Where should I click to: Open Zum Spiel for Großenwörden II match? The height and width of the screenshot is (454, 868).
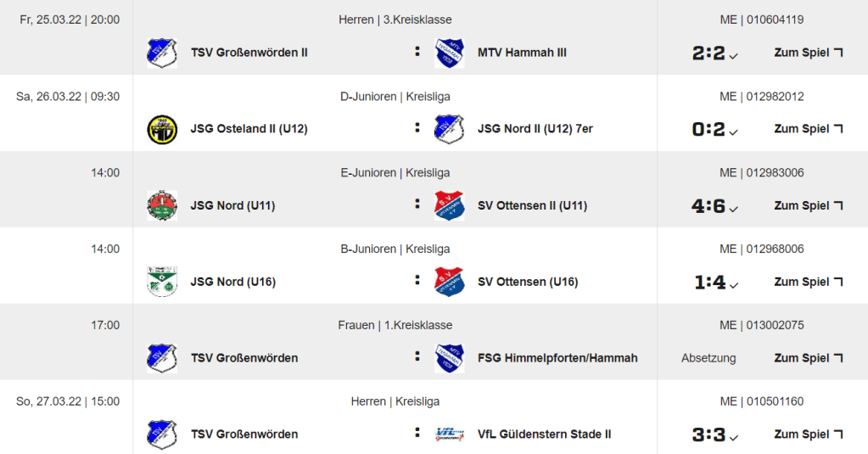pyautogui.click(x=809, y=53)
